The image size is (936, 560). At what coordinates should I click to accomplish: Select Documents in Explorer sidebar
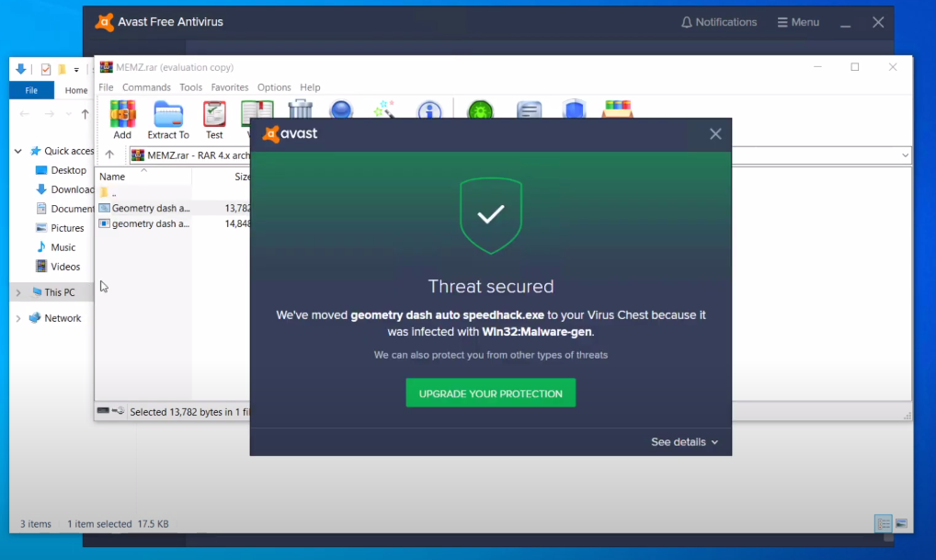64,209
